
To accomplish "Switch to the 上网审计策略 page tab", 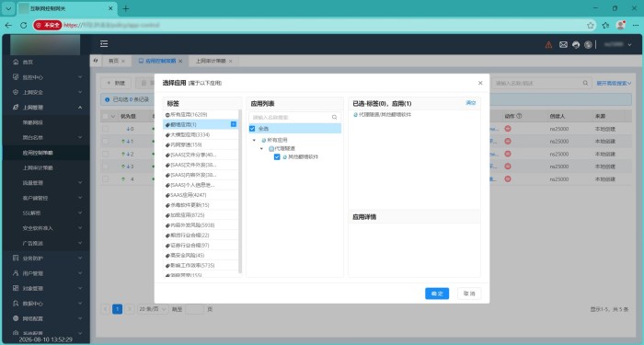I will coord(211,62).
